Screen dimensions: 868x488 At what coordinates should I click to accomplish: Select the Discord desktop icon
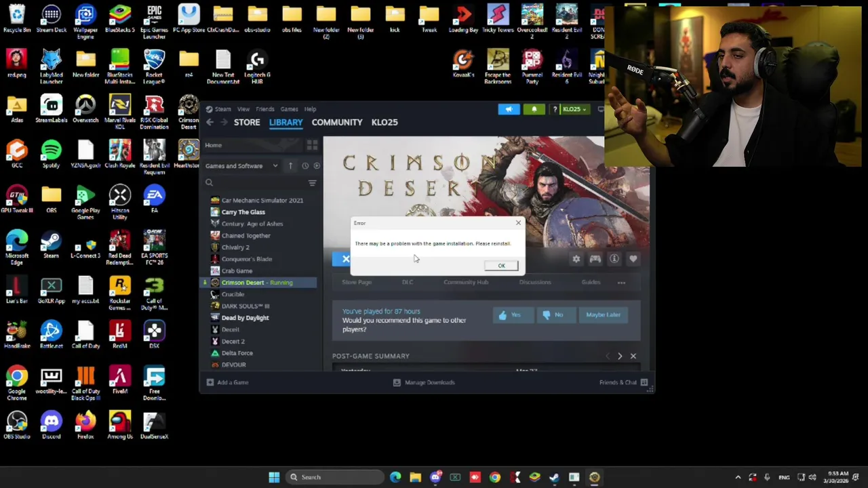[51, 426]
